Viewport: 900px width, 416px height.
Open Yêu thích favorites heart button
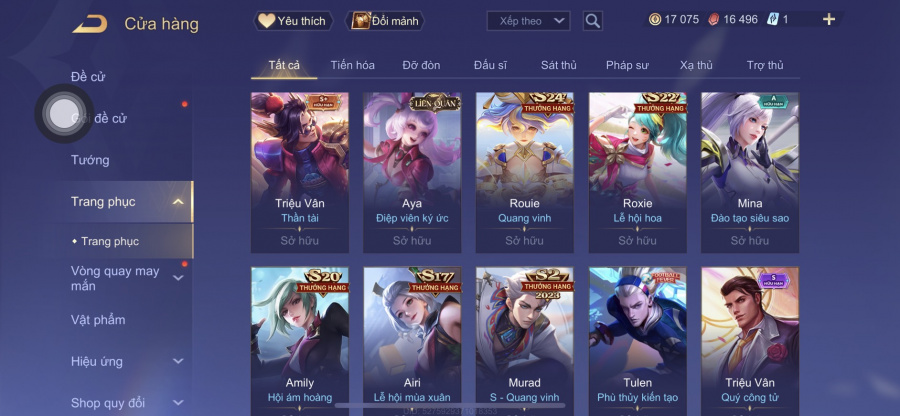pos(293,21)
